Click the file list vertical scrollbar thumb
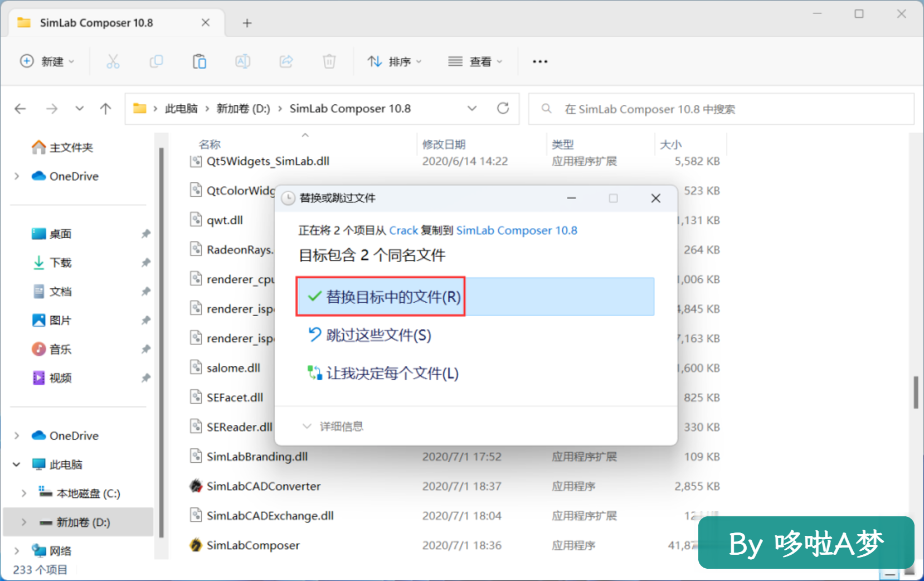The image size is (924, 581). click(916, 393)
